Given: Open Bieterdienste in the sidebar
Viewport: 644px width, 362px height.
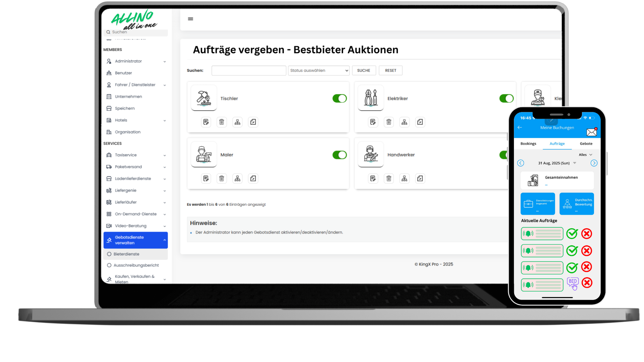Looking at the screenshot, I should 126,254.
